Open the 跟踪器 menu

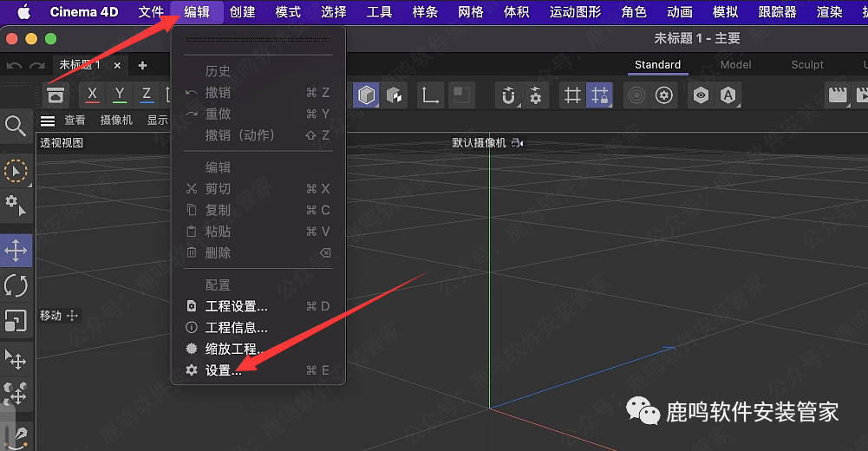(777, 11)
